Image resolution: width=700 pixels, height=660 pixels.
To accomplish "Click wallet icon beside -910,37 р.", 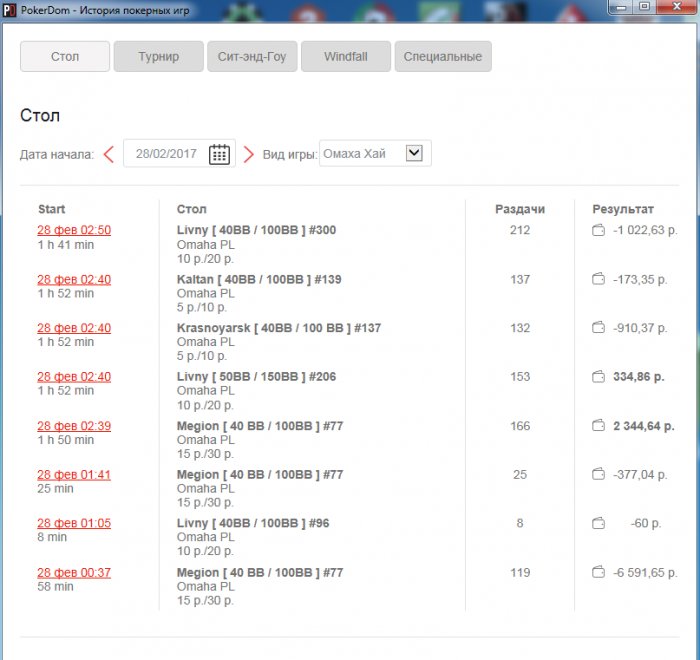I will click(x=598, y=328).
